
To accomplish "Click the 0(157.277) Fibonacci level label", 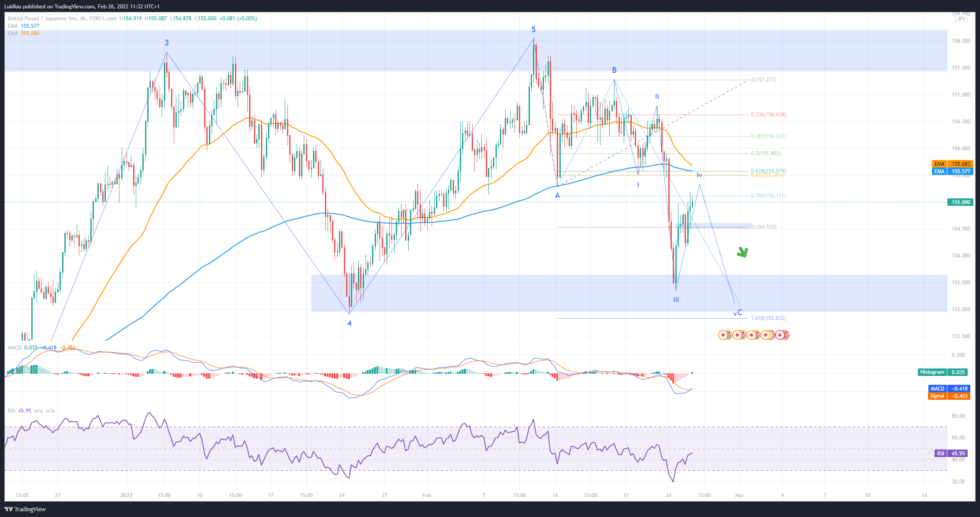I will [764, 80].
